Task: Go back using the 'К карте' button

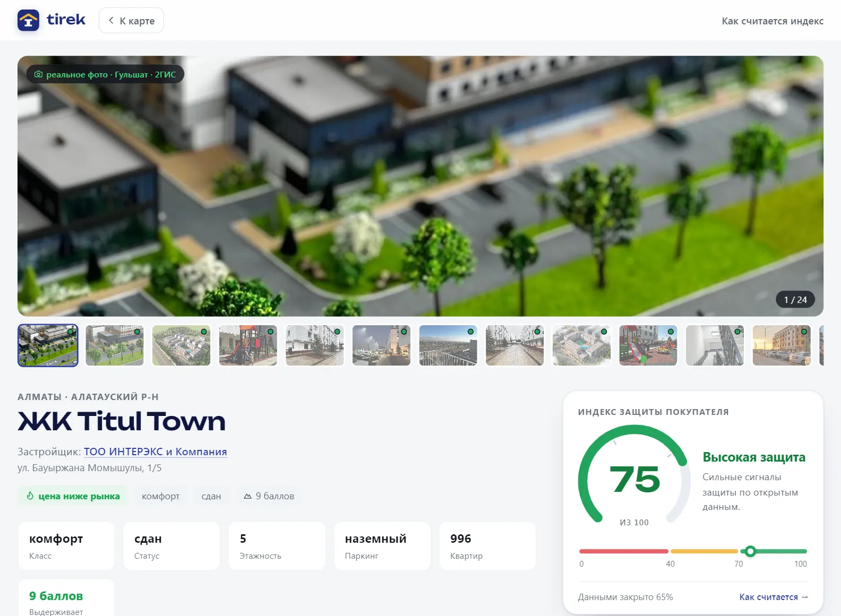Action: (x=131, y=21)
